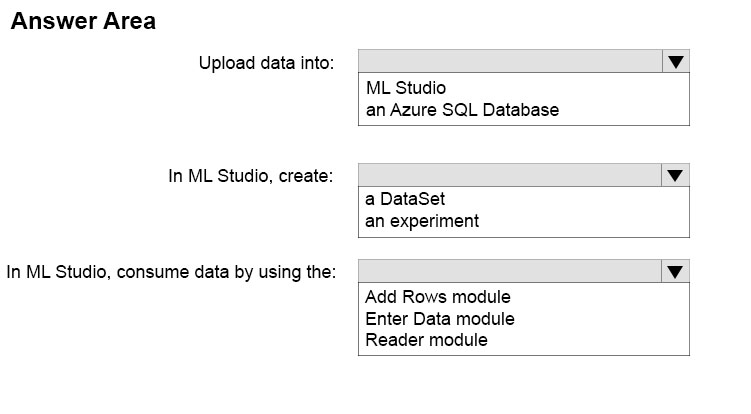Viewport: 751px width, 414px height.
Task: Open the 'consume data by using the' dropdown arrow
Action: (675, 271)
